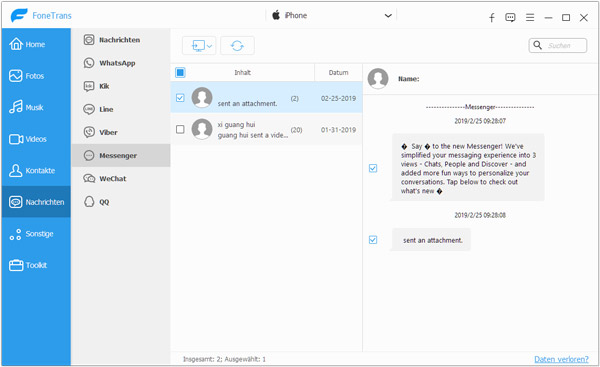Uncheck the 'sent an attachment' conversation checkbox
The width and height of the screenshot is (600, 367).
[180, 98]
